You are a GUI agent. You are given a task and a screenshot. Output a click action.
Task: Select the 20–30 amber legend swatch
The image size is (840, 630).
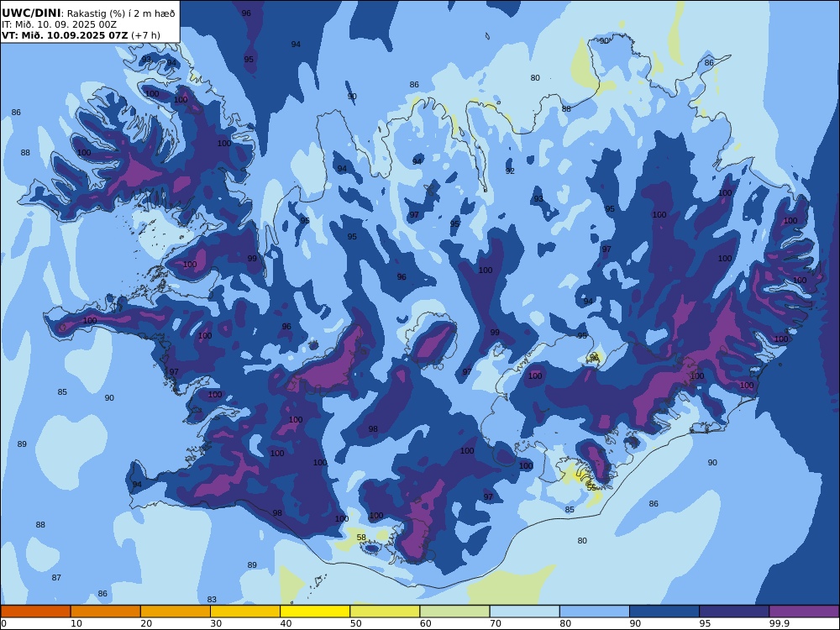176,612
